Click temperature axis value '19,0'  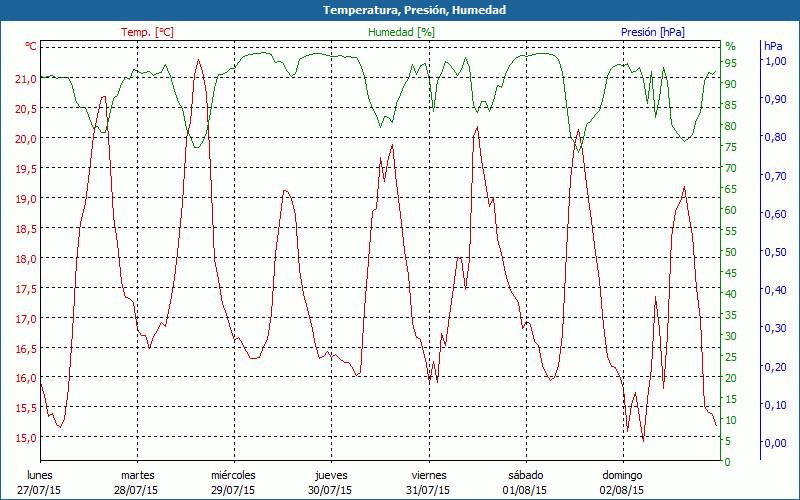[26, 199]
